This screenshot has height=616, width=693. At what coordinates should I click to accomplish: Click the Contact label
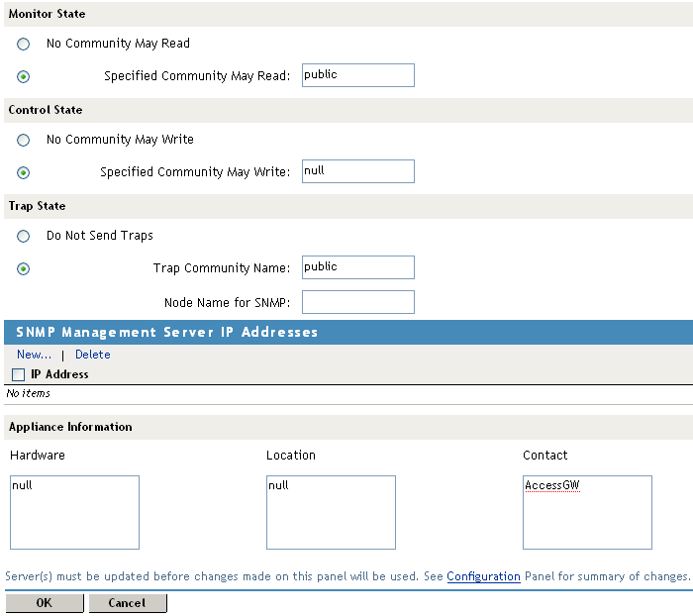(544, 455)
